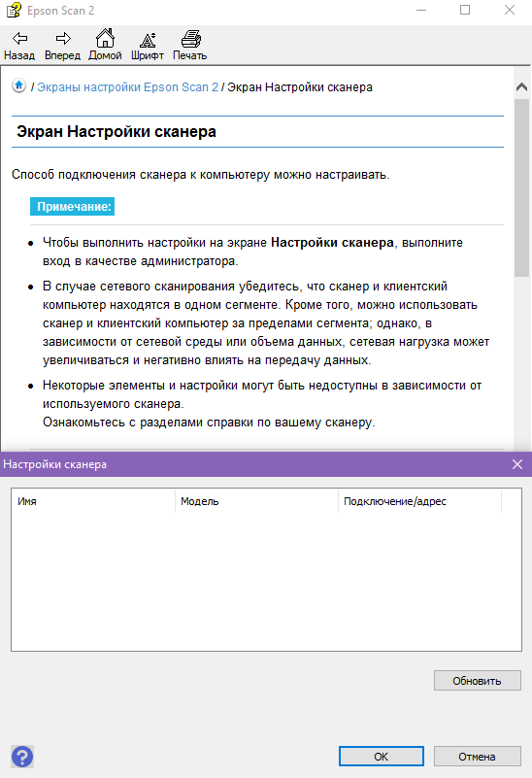Minimize the Epson Scan 2 help window
This screenshot has height=778, width=532.
(421, 10)
